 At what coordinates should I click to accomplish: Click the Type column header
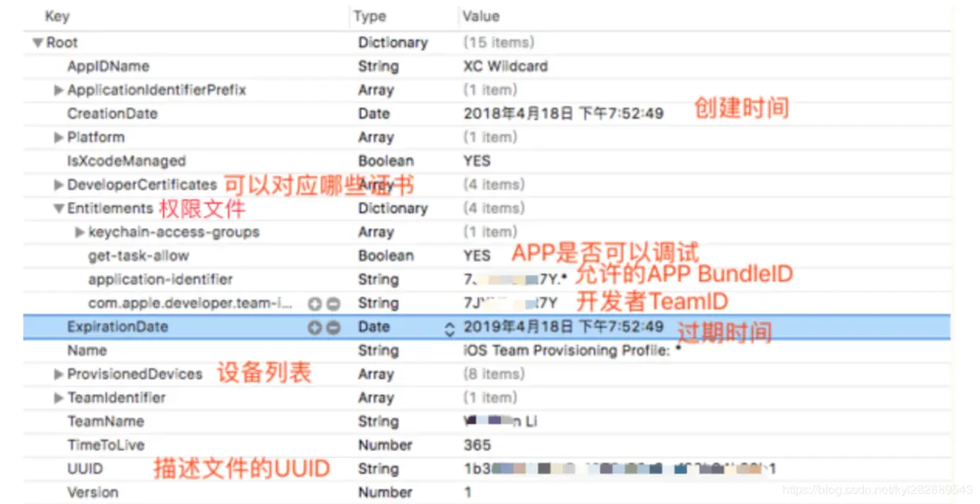click(x=370, y=16)
